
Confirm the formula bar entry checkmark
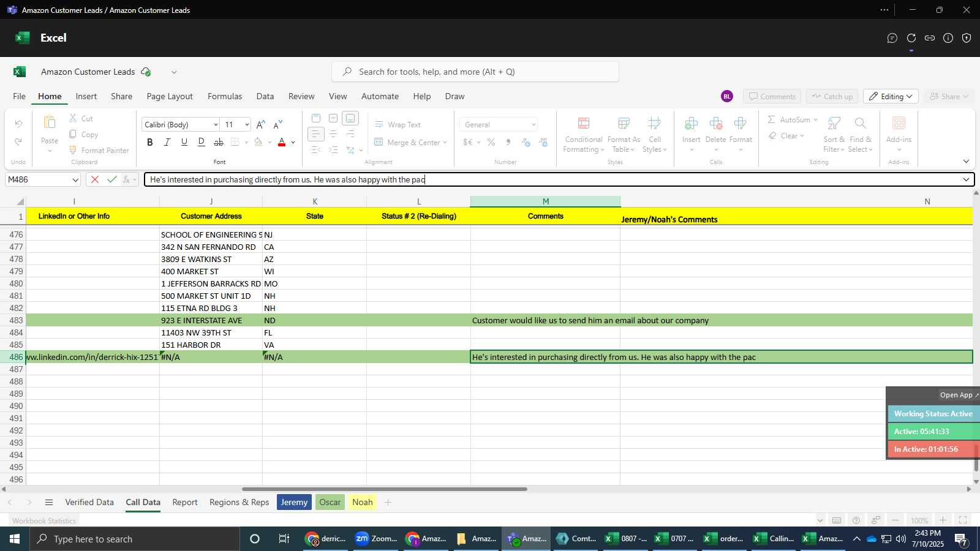(111, 179)
